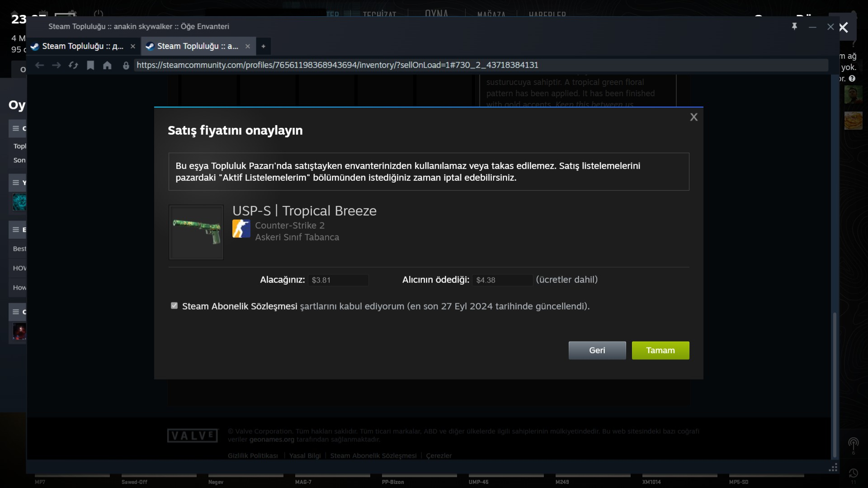Go back with the browser back arrow

pos(40,65)
